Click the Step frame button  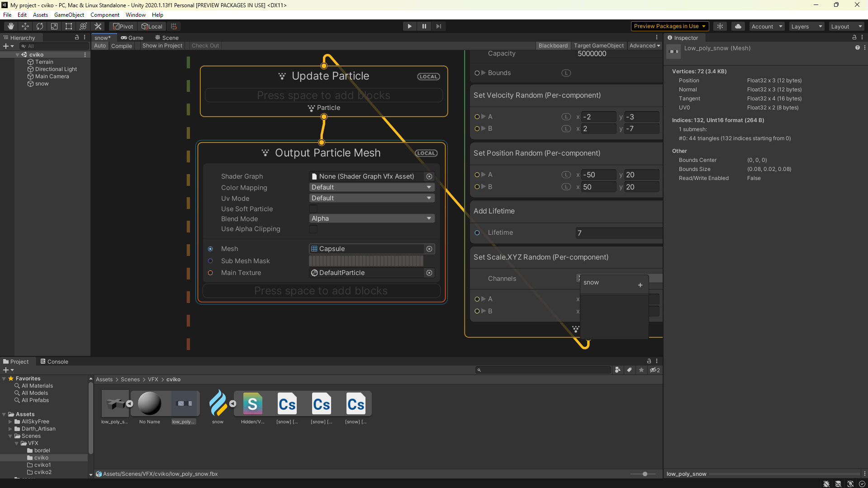438,26
